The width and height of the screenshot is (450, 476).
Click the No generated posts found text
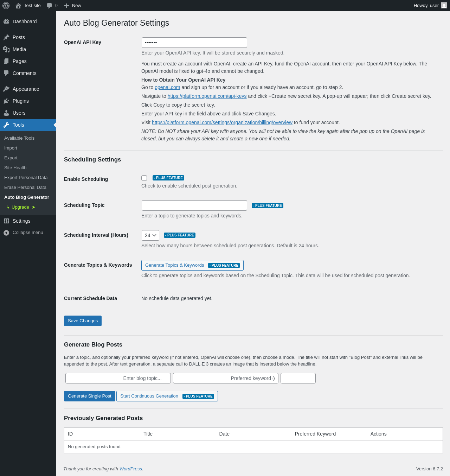pos(95,447)
